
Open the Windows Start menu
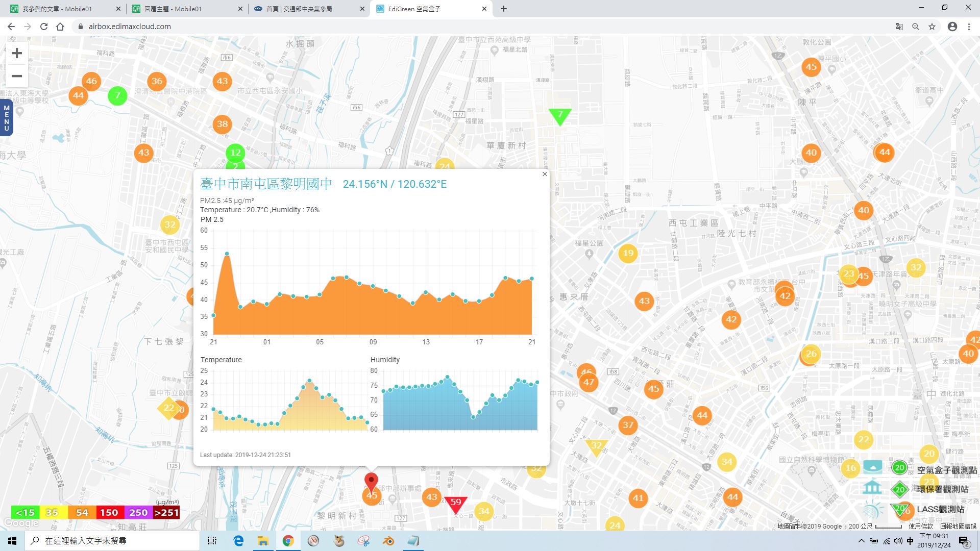pos(12,541)
